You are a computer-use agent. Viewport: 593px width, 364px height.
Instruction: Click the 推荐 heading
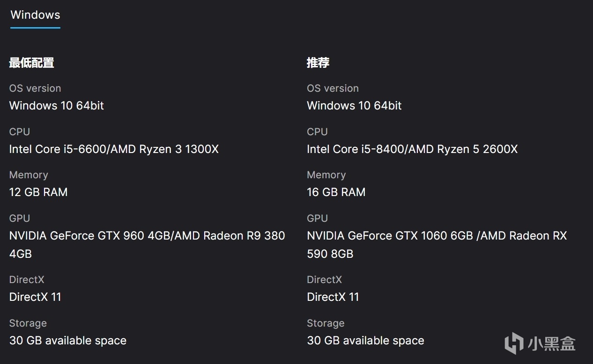(318, 63)
